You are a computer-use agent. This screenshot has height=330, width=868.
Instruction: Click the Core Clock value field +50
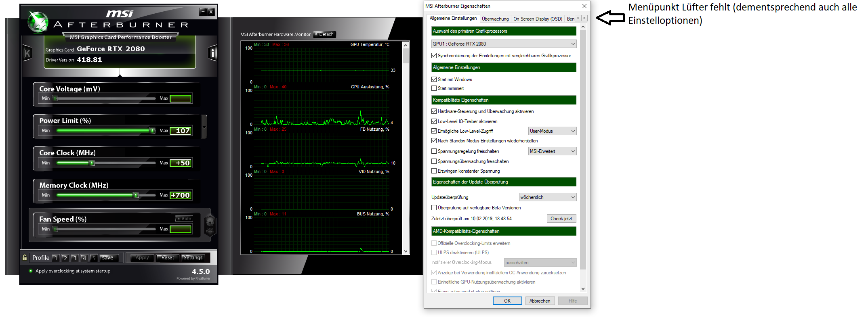[181, 163]
